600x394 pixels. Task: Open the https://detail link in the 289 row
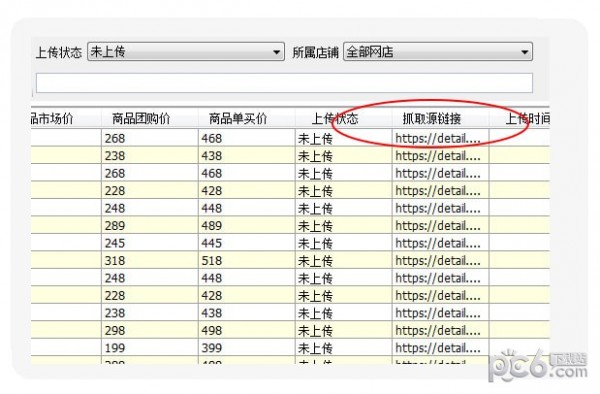(x=440, y=225)
